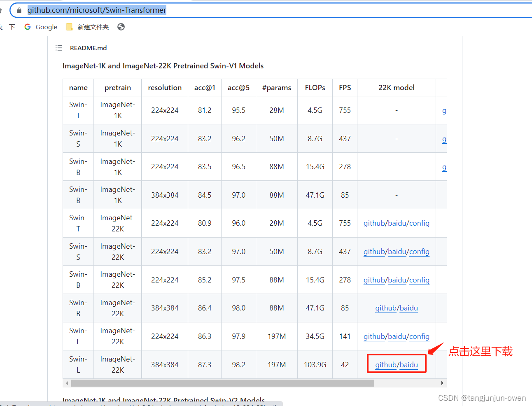Open github link for Swin-B 22K 224x224 row
The width and height of the screenshot is (532, 406).
(x=374, y=280)
